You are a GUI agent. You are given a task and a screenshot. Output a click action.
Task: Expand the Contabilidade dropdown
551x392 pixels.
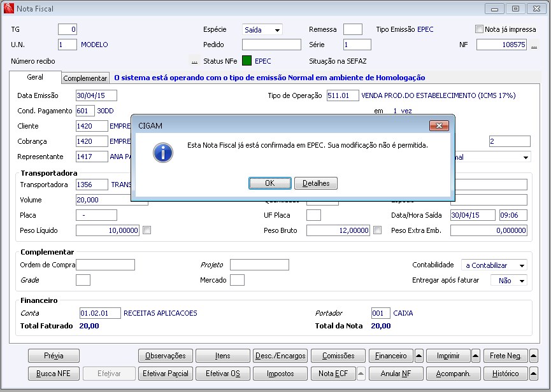(x=522, y=265)
